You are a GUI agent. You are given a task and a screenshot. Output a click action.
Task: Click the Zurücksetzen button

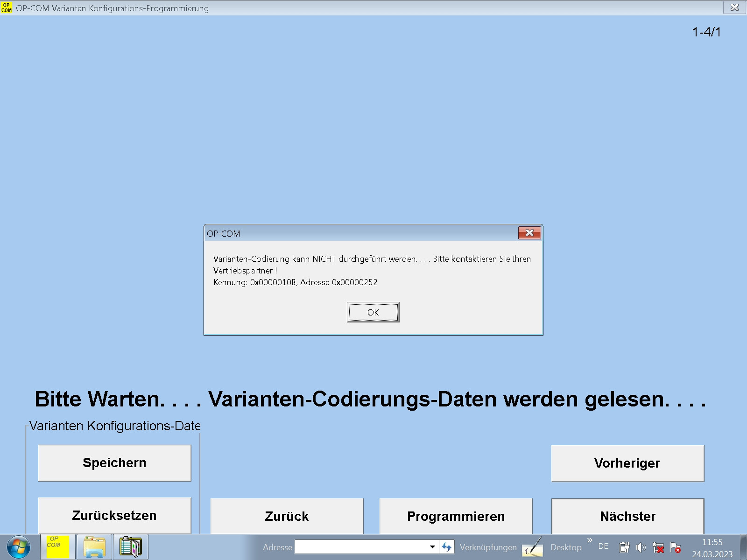[x=114, y=515]
